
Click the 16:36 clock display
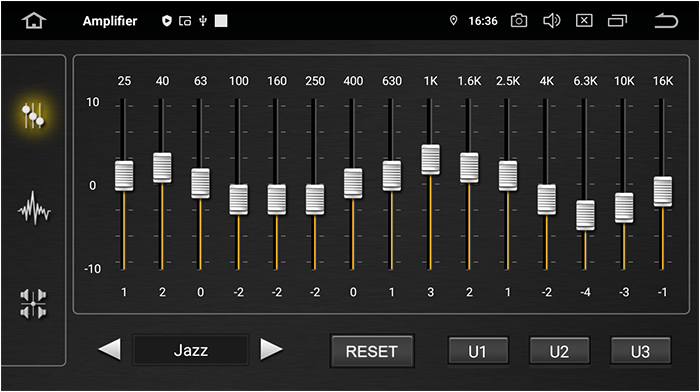483,21
